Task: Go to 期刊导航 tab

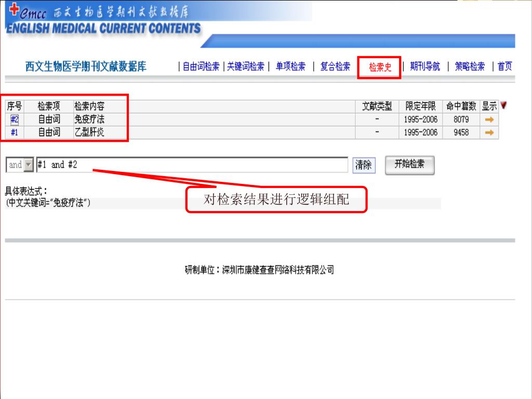Action: [x=425, y=66]
